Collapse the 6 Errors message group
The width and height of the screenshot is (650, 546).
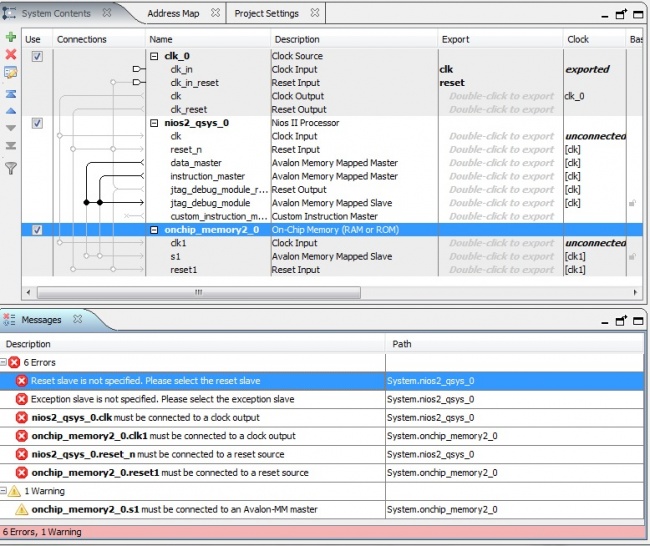pyautogui.click(x=3, y=362)
